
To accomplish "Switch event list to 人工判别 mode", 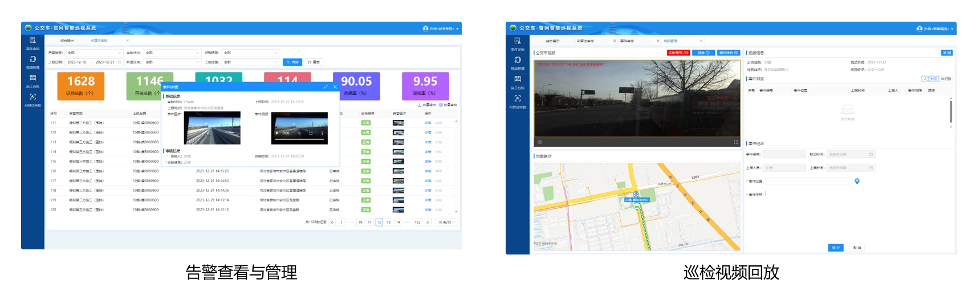I will (930, 79).
